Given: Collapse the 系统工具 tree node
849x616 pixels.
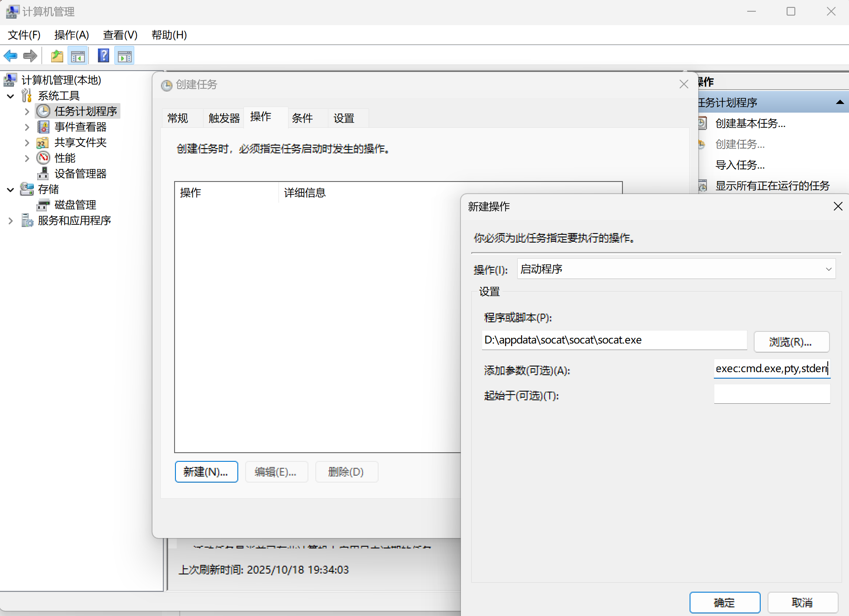Looking at the screenshot, I should (11, 96).
